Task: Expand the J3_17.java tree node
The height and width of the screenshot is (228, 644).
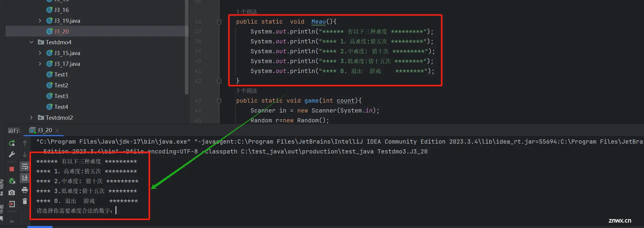Action: 40,64
